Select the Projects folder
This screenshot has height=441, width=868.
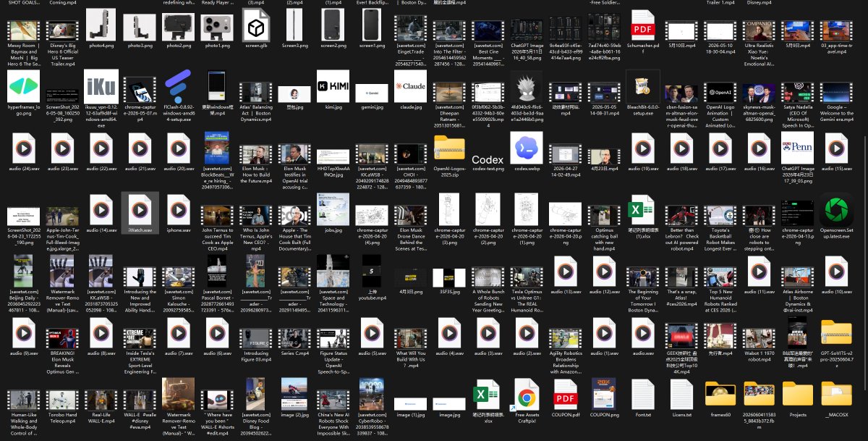[x=798, y=395]
